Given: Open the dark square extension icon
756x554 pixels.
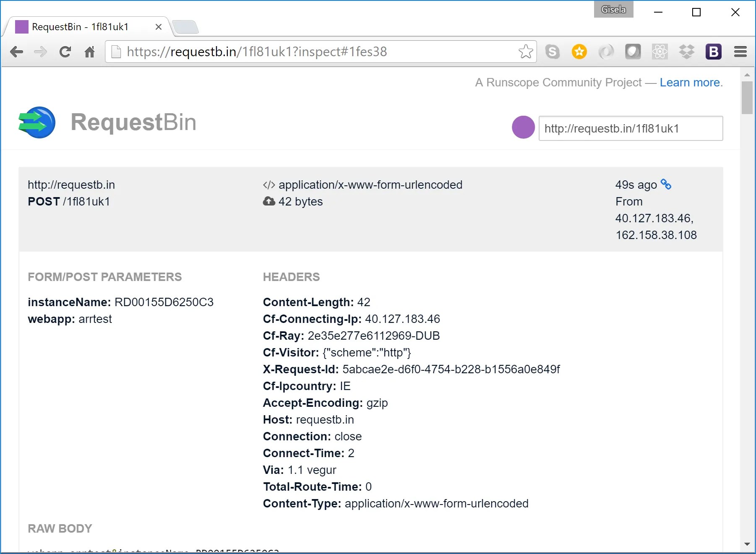Looking at the screenshot, I should click(x=633, y=52).
